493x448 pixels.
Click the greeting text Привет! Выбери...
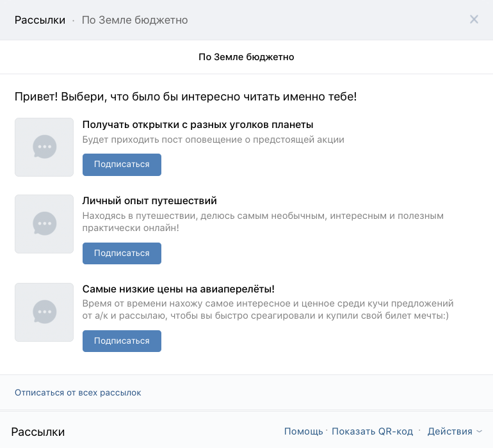pos(186,97)
